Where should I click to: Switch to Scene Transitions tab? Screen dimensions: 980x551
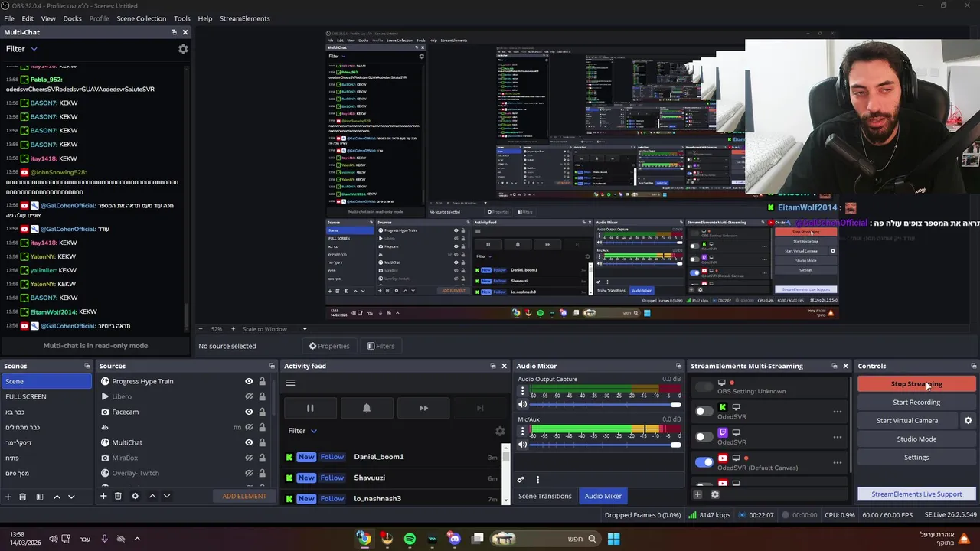pyautogui.click(x=544, y=496)
